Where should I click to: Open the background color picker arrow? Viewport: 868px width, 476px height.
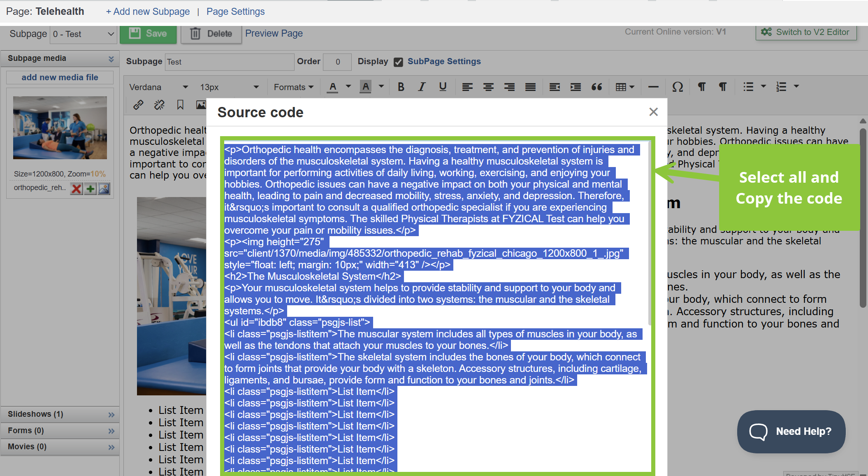pos(381,87)
